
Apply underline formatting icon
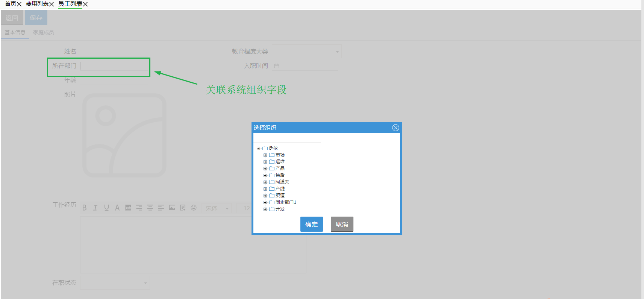pos(106,208)
